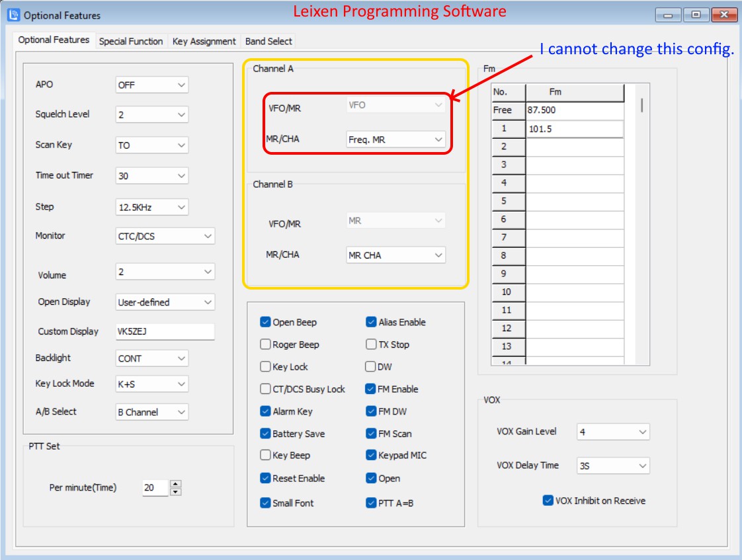Open Channel B MR/CHA dropdown

(395, 255)
